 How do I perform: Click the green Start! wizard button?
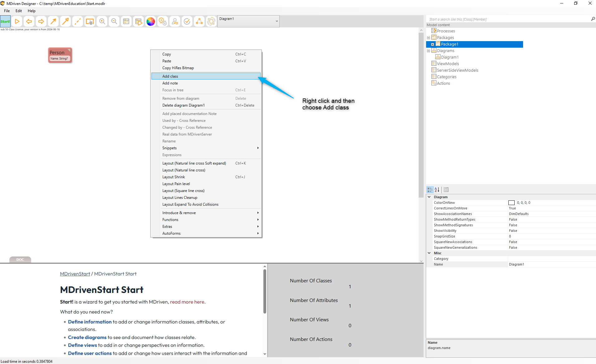(x=5, y=22)
